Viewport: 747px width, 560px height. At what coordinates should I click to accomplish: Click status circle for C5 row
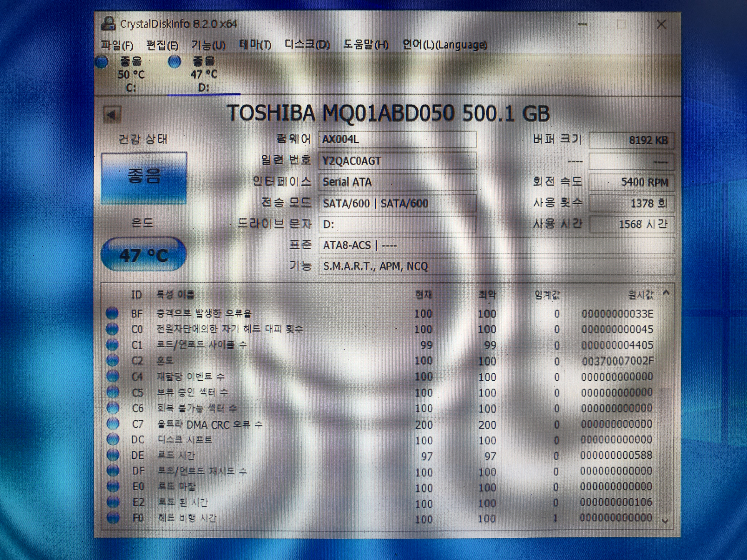(x=112, y=392)
